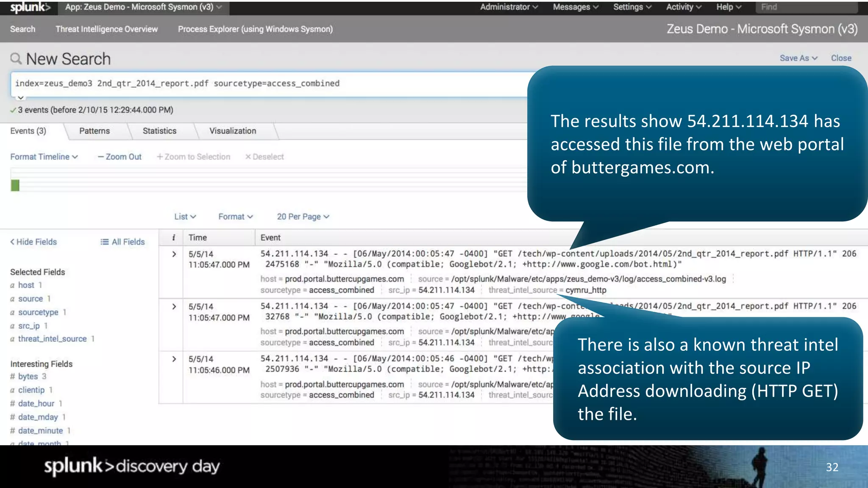
Task: Select the date_hour field
Action: pos(36,403)
